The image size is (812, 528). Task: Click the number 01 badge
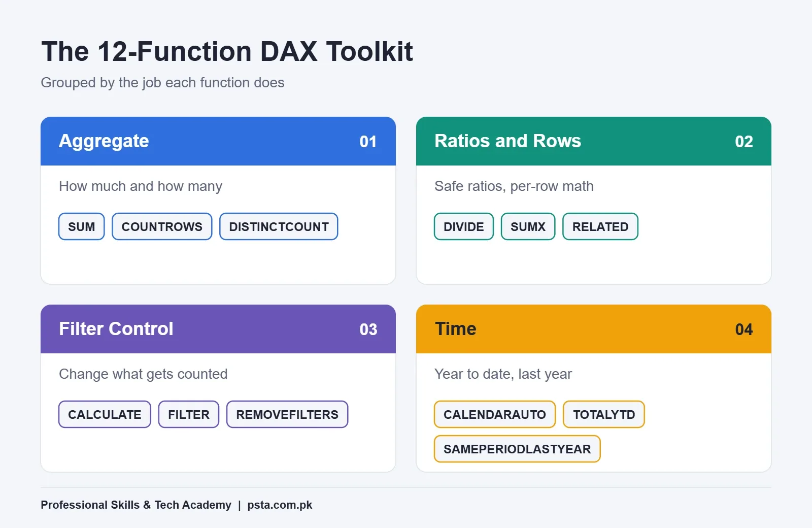pos(368,142)
